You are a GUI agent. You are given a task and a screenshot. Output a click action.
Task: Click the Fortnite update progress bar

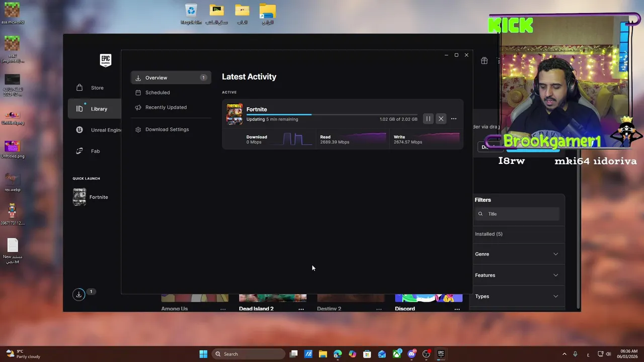click(332, 115)
